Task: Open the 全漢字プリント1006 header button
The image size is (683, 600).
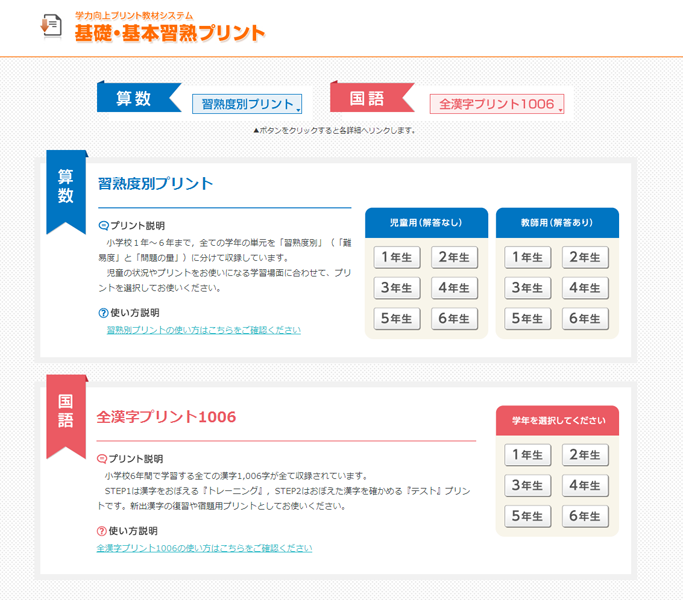Action: 497,104
